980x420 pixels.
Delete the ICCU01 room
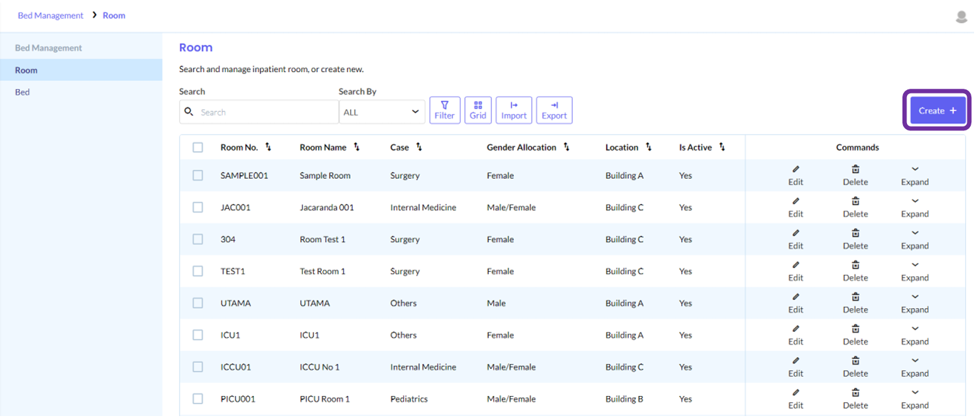coord(855,366)
